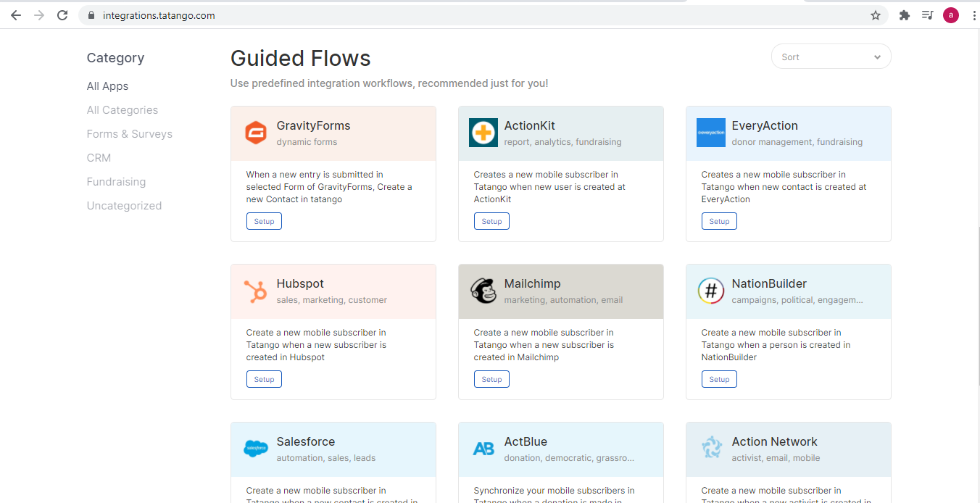980x503 pixels.
Task: Open Chrome three-dot menu
Action: (x=973, y=15)
